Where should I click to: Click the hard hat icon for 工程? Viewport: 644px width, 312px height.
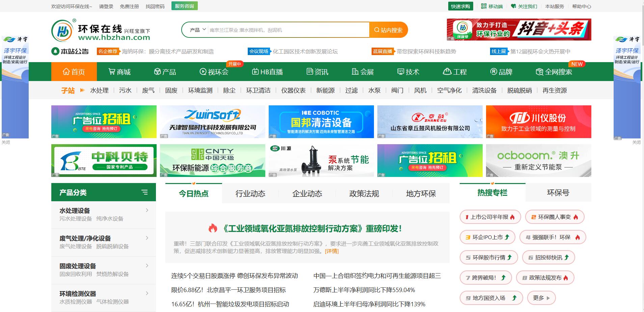coord(447,72)
